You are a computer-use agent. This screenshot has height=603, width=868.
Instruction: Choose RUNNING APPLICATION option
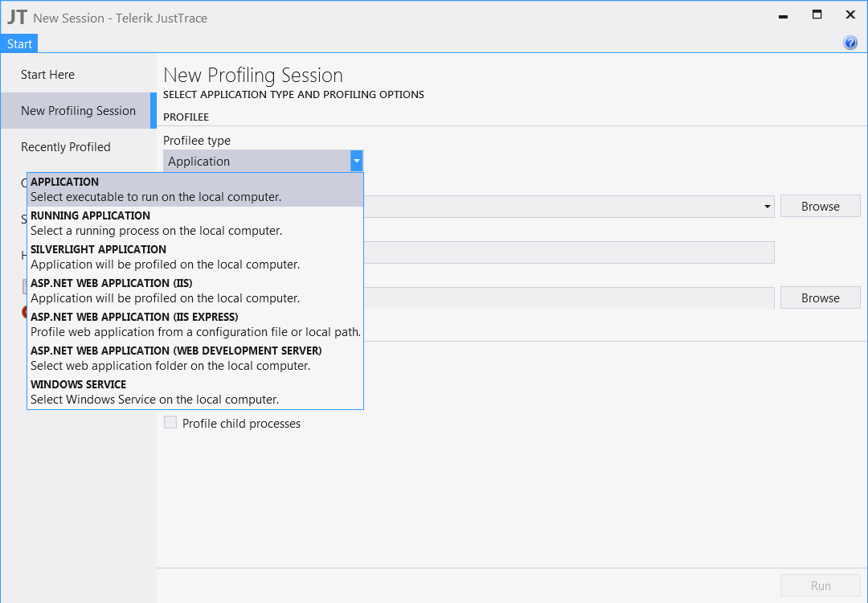(x=195, y=224)
